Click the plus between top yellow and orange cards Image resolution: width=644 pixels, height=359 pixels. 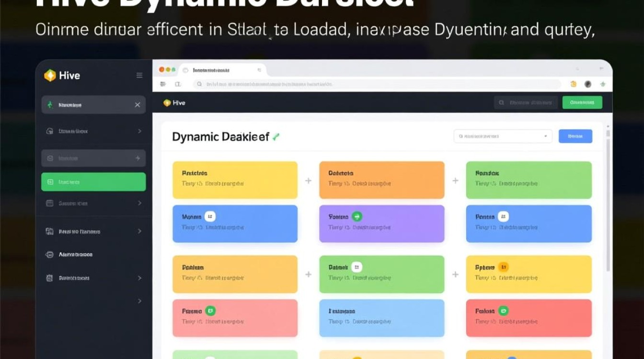click(308, 180)
